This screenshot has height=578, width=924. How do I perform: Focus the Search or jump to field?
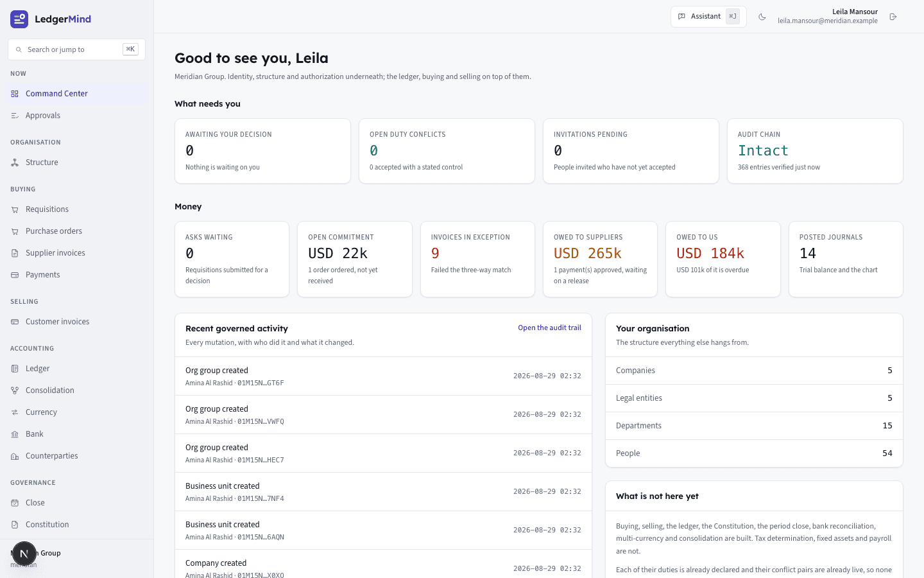76,49
